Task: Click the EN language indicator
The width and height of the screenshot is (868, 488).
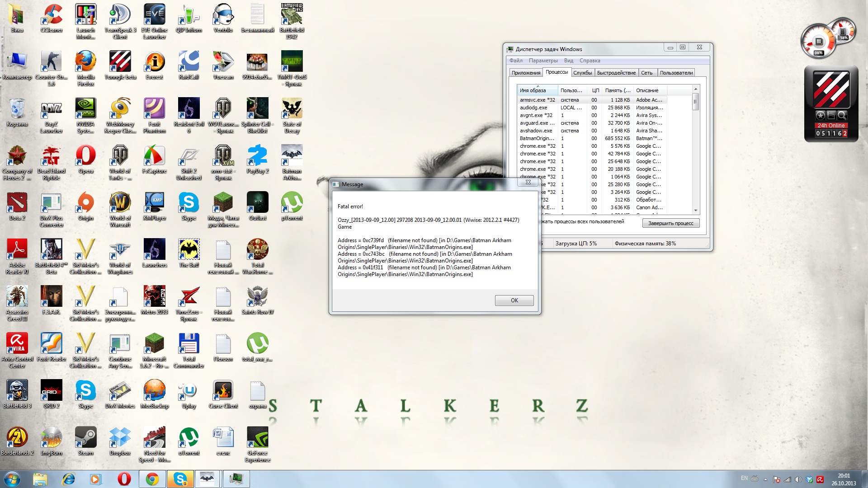Action: click(x=744, y=478)
